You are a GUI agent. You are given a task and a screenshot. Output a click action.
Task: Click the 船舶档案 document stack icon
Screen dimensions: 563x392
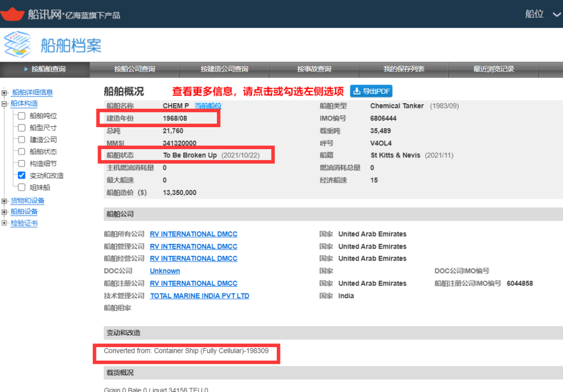[18, 45]
